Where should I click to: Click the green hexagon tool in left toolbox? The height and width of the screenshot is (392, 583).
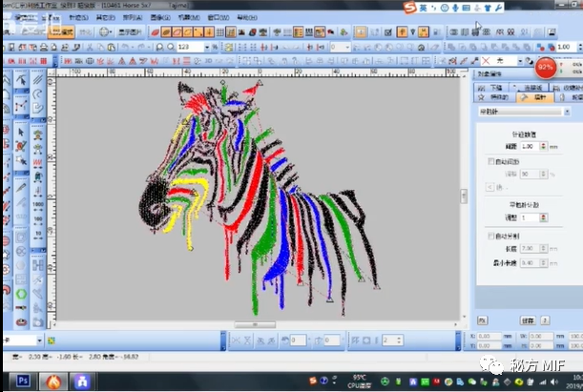click(x=21, y=294)
